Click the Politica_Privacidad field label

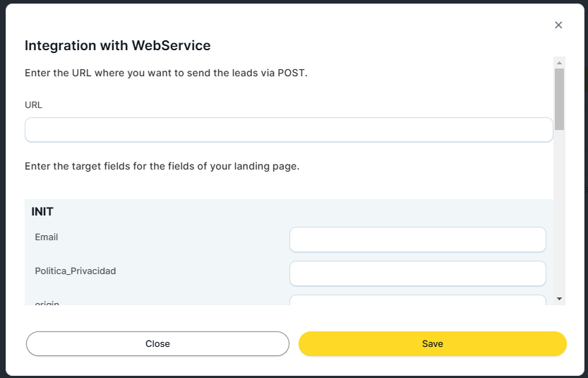tap(76, 271)
